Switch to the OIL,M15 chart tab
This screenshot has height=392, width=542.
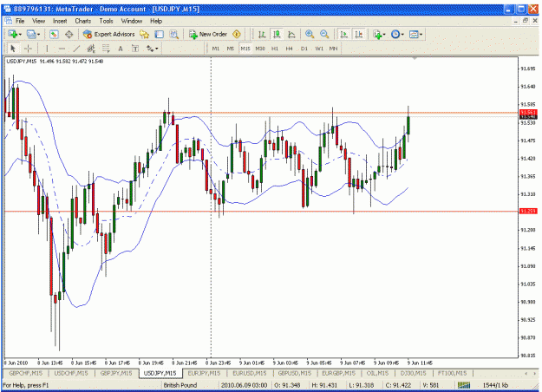(377, 373)
